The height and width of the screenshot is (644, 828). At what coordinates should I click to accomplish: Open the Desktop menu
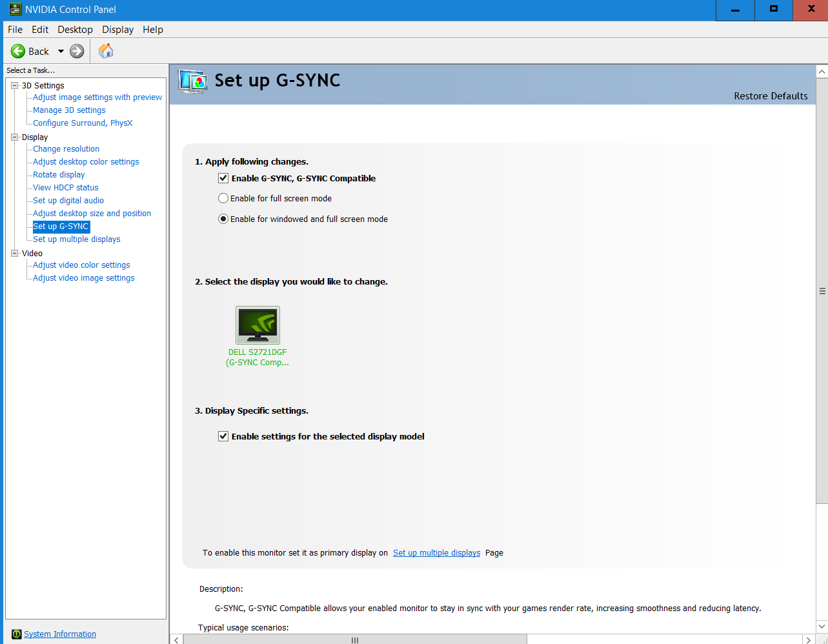[75, 30]
